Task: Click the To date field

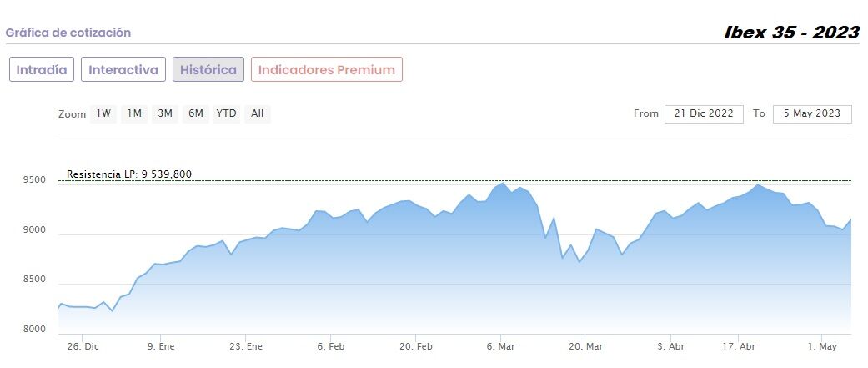Action: (x=812, y=113)
